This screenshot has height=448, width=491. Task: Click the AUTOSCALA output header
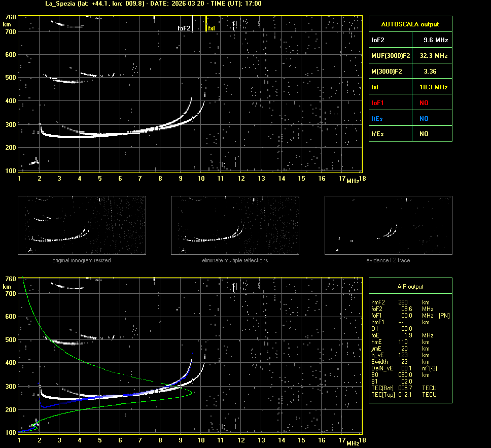pos(410,24)
